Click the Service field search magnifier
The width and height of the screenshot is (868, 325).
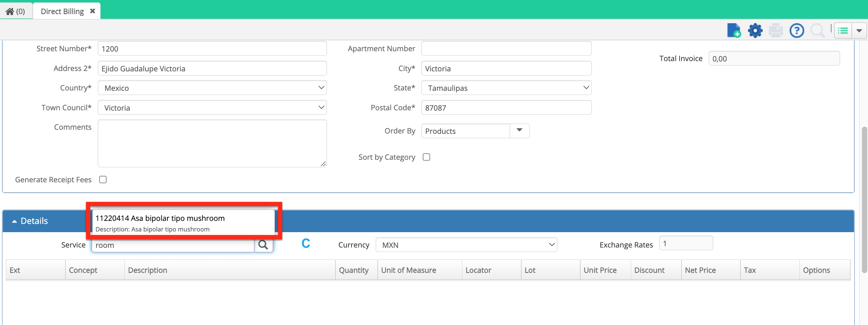tap(263, 245)
